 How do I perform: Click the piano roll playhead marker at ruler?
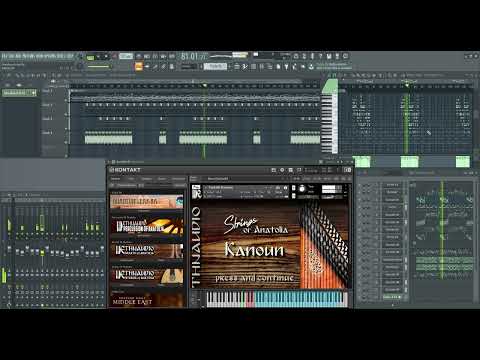click(407, 85)
